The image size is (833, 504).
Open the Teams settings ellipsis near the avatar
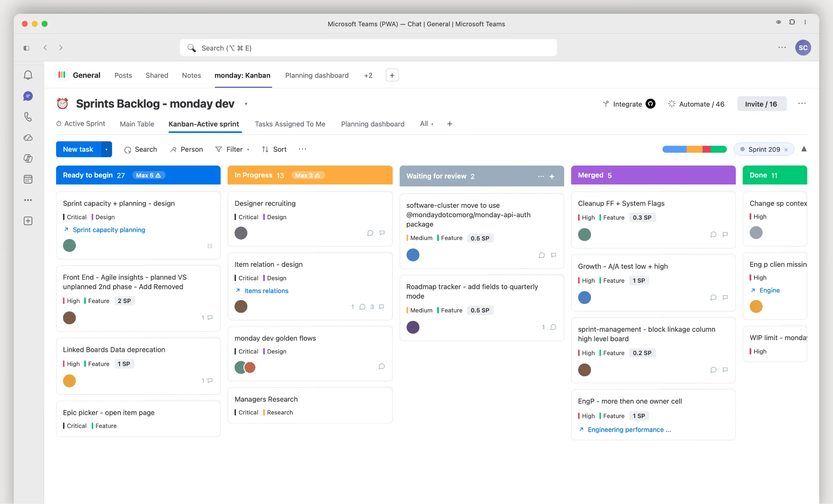click(782, 48)
